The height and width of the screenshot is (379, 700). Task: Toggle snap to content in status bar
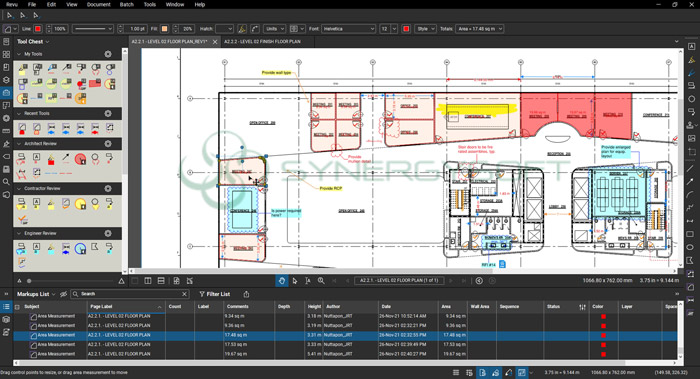pos(483,372)
